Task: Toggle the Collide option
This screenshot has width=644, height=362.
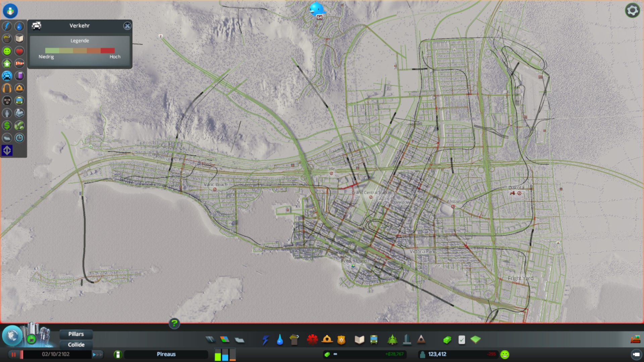Action: 76,345
